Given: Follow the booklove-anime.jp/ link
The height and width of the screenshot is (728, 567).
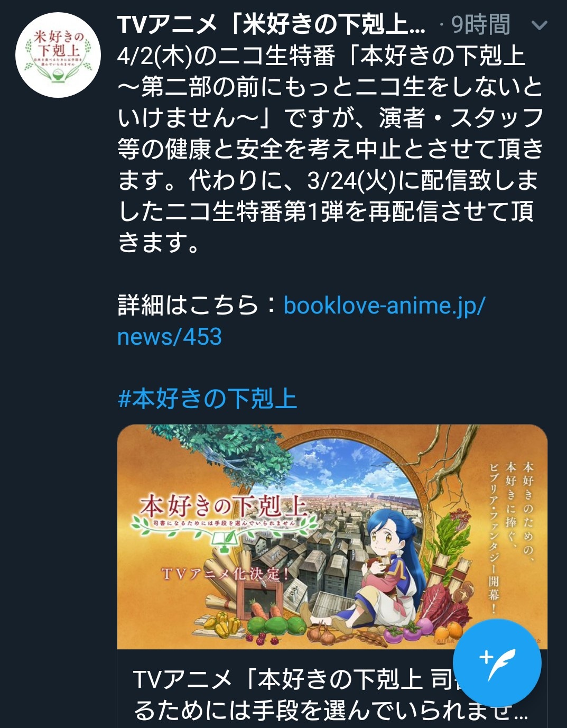Looking at the screenshot, I should 384,306.
